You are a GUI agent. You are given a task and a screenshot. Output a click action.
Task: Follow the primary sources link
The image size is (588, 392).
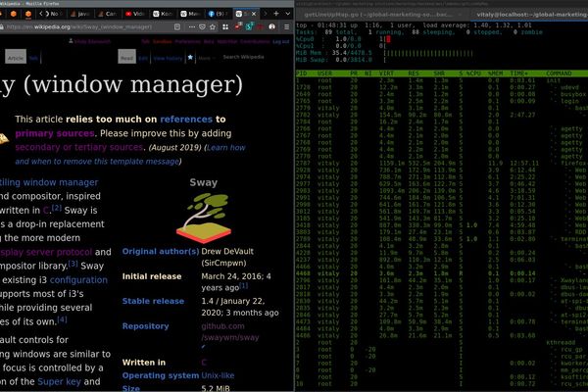click(55, 133)
